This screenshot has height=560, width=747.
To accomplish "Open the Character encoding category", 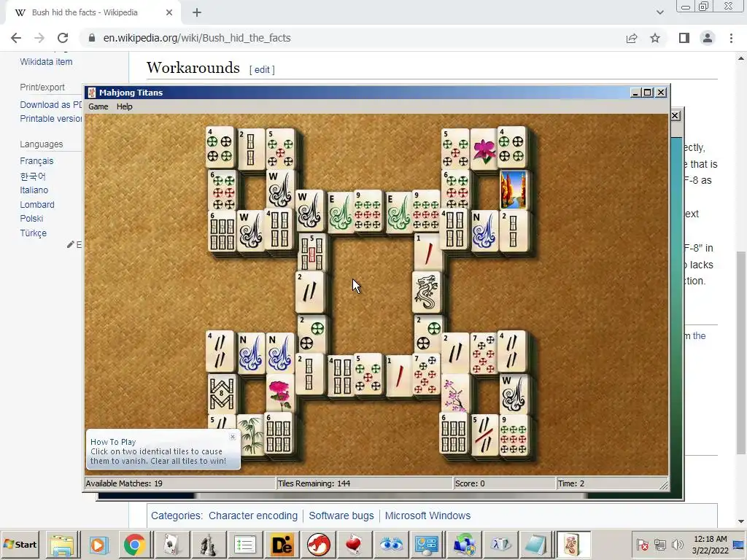I will 253,516.
